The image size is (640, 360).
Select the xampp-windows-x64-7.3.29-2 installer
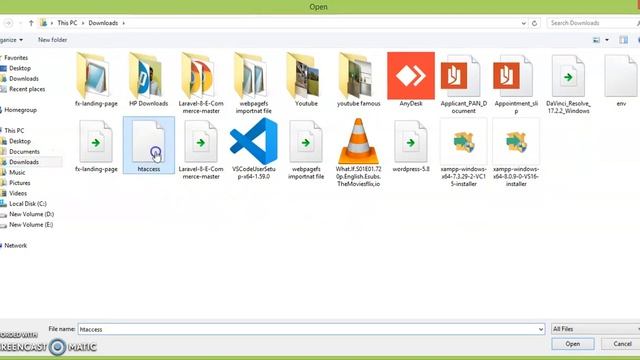point(464,153)
